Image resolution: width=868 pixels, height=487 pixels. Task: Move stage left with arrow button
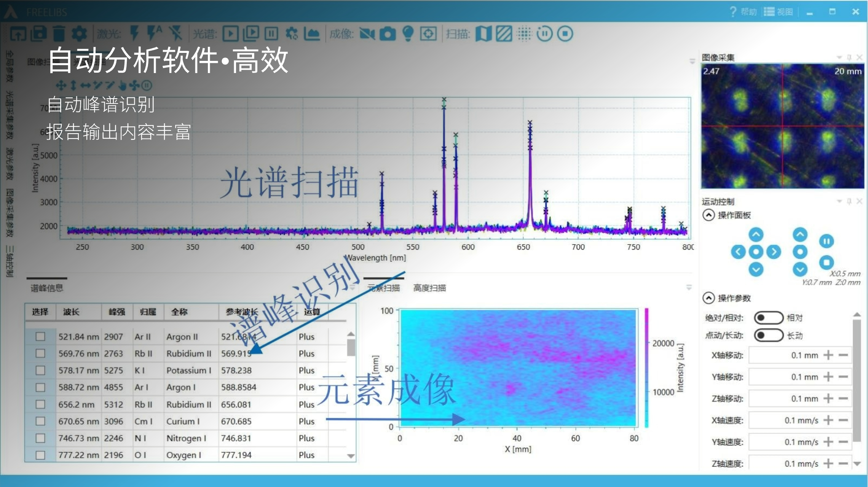(738, 252)
